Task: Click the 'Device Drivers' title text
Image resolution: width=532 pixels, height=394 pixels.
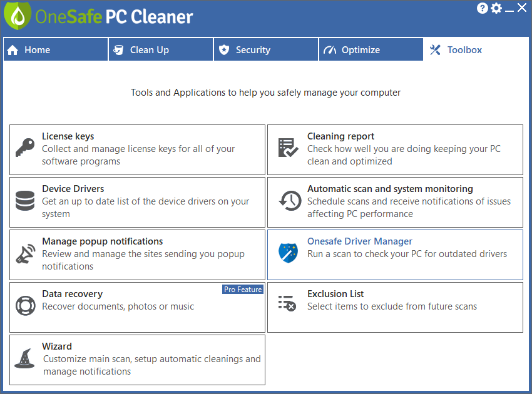Action: coord(73,189)
